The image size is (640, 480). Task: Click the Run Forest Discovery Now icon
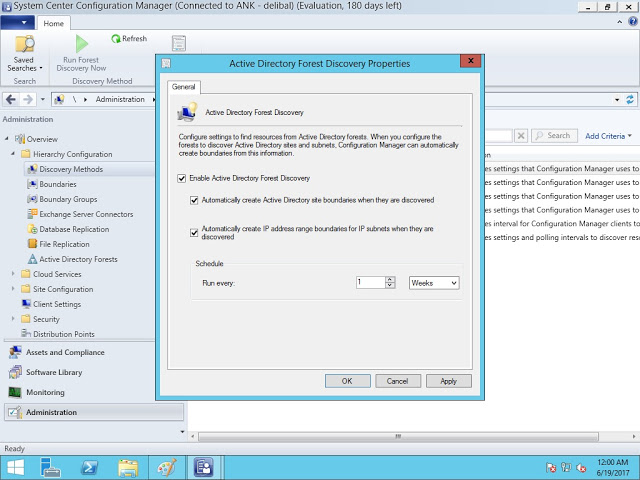click(x=81, y=44)
